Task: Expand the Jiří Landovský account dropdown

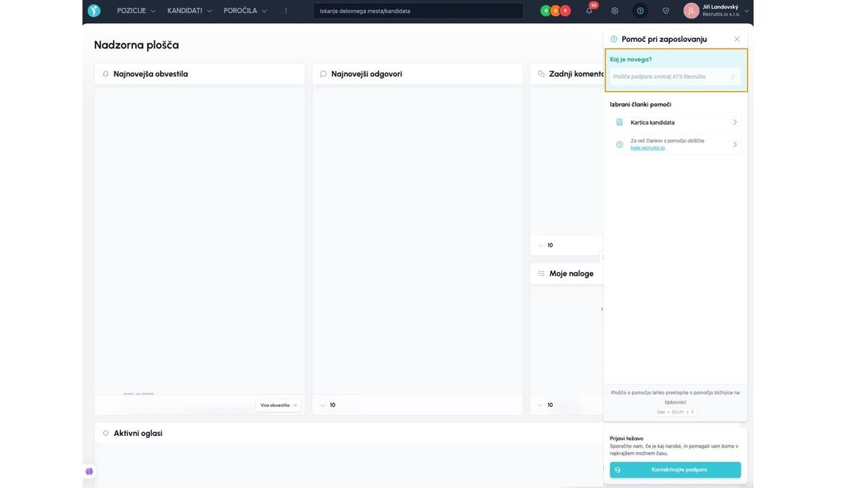Action: pyautogui.click(x=746, y=11)
